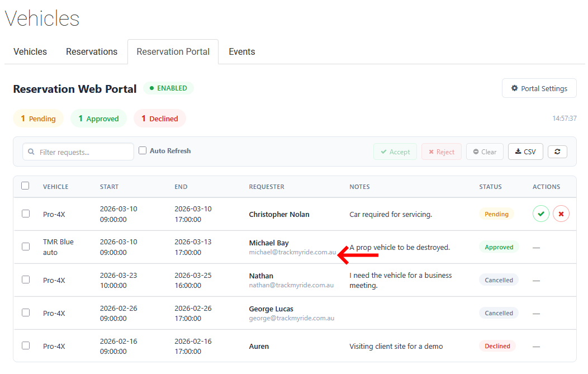Image resolution: width=588 pixels, height=374 pixels.
Task: Go to the Events tab
Action: point(241,51)
